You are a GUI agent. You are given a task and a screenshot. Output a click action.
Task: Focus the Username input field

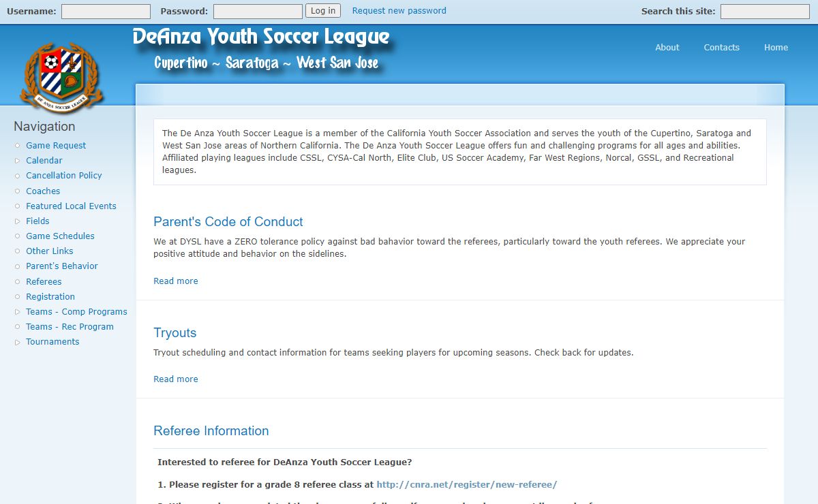pos(106,12)
